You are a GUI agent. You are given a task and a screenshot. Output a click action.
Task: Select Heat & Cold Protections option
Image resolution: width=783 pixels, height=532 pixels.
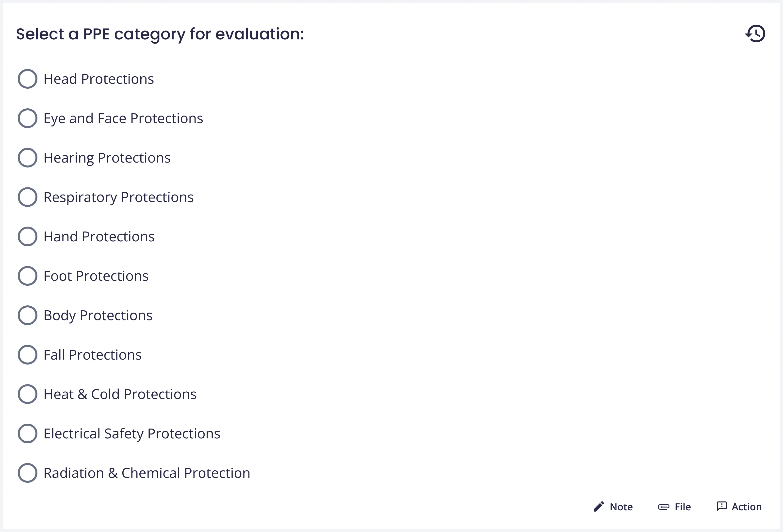click(27, 394)
